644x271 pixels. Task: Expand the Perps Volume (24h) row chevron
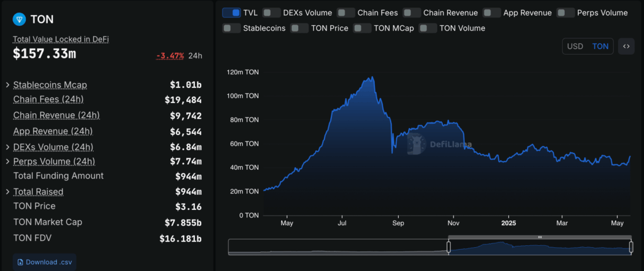[x=8, y=162]
